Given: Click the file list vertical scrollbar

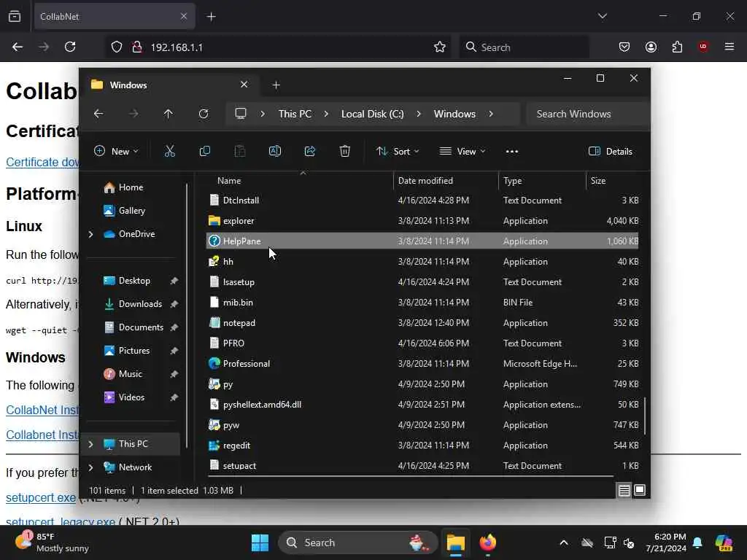Looking at the screenshot, I should 645,416.
